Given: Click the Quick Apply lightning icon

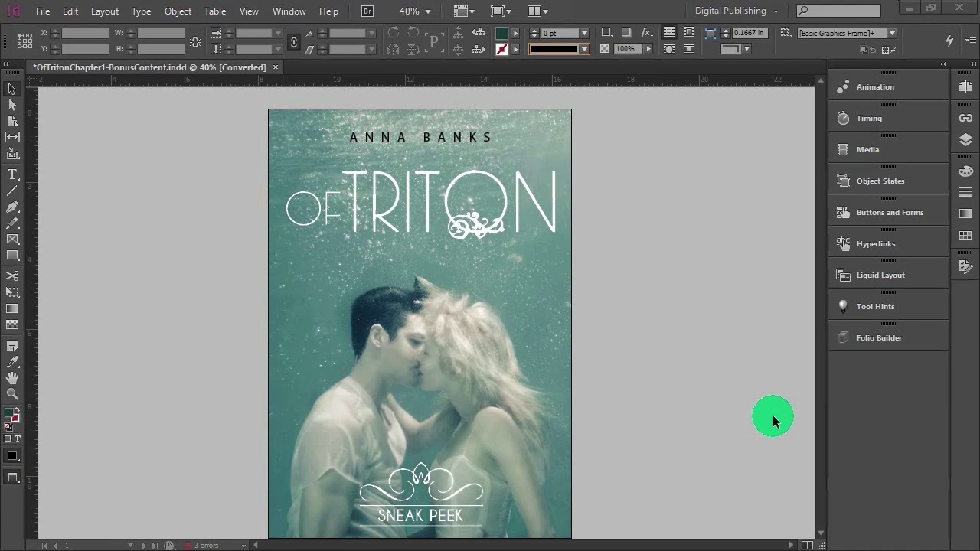Looking at the screenshot, I should (949, 41).
